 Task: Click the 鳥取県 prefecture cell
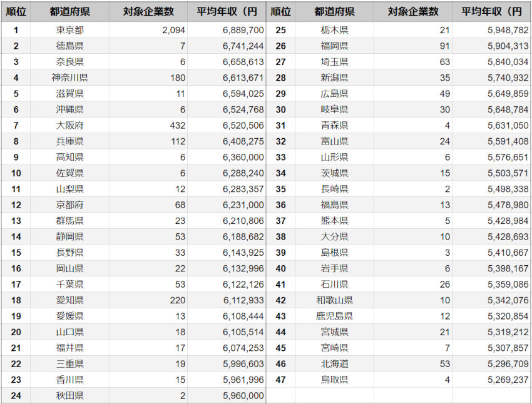coord(334,380)
